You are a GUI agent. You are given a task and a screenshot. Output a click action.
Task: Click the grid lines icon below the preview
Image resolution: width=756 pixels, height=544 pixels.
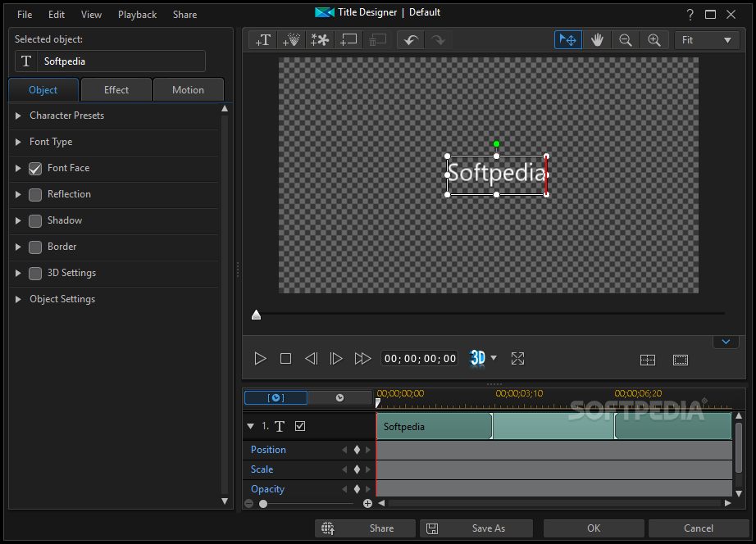click(x=648, y=360)
